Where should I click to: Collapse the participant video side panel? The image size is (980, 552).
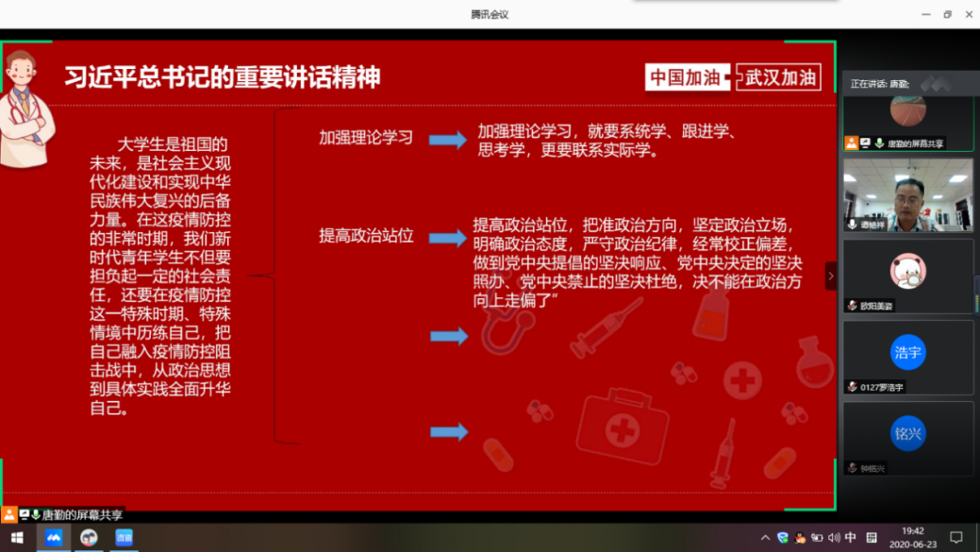click(x=830, y=276)
